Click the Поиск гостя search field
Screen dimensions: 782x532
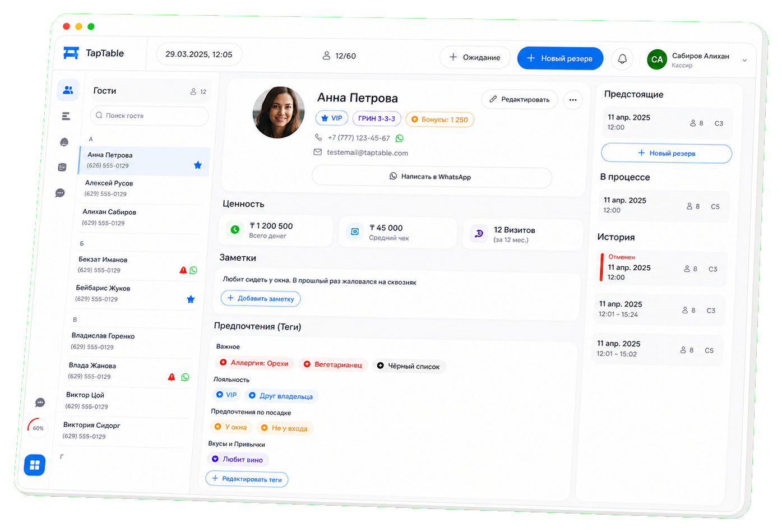pyautogui.click(x=149, y=116)
